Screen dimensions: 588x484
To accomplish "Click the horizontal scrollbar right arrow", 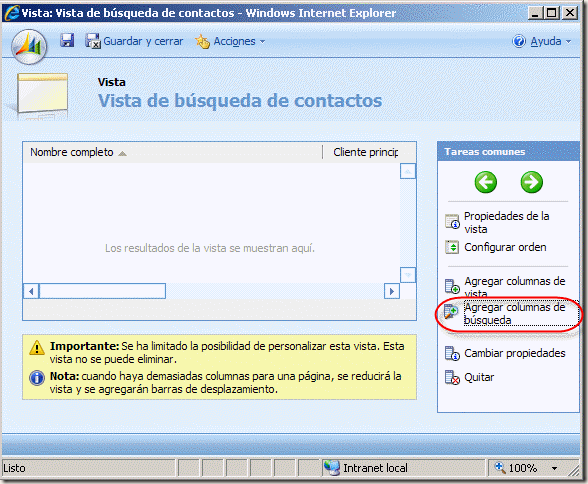I will pyautogui.click(x=392, y=291).
